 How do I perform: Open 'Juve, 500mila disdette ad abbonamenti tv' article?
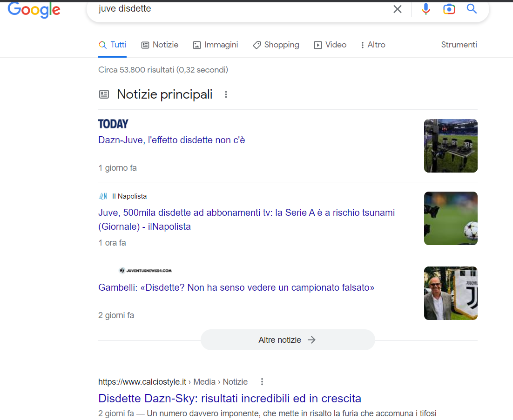[246, 220]
